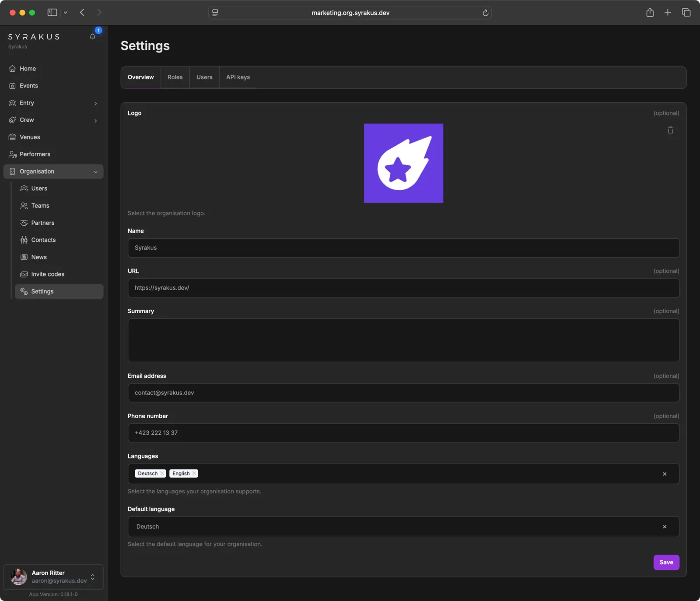This screenshot has width=700, height=601.
Task: Open the notifications bell with badge
Action: click(x=92, y=36)
